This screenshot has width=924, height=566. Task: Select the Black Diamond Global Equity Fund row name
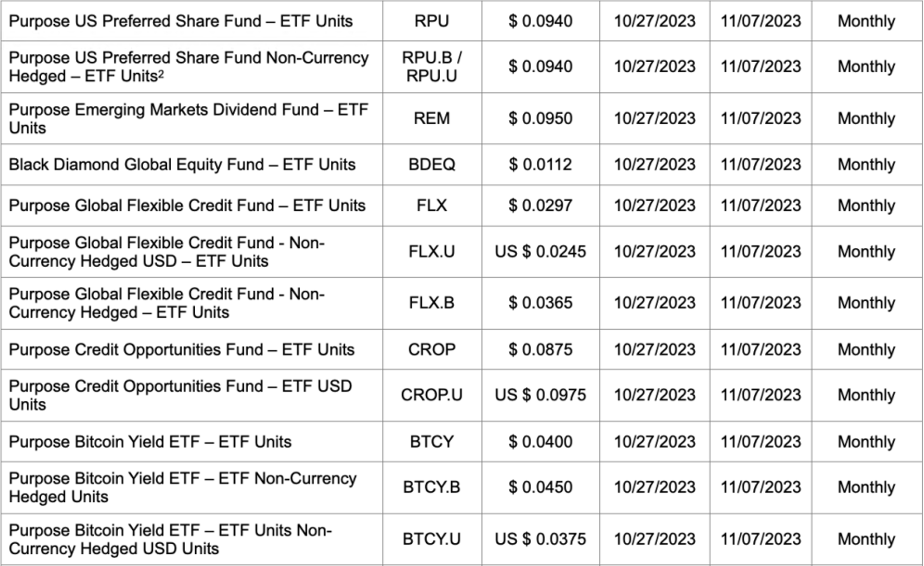[182, 165]
